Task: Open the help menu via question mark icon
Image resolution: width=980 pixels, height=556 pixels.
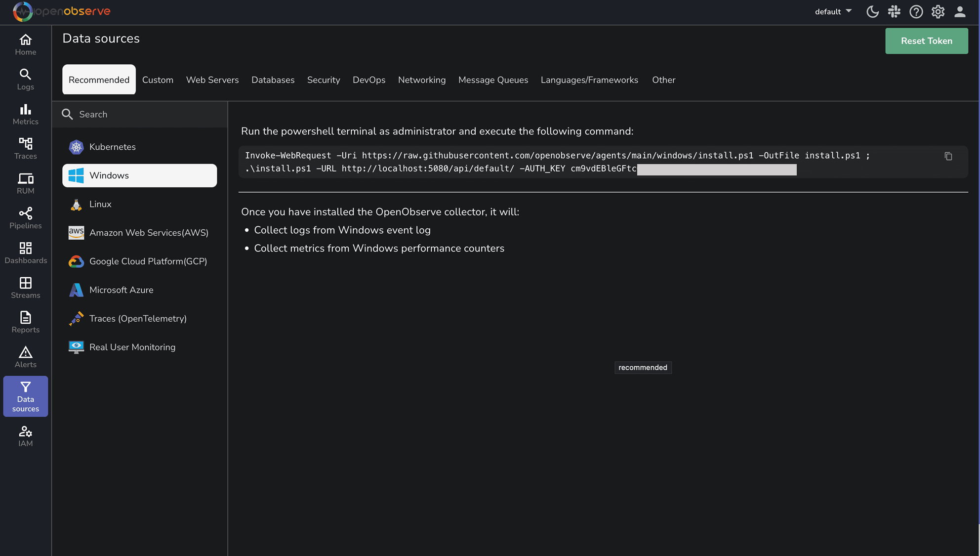Action: [x=916, y=11]
